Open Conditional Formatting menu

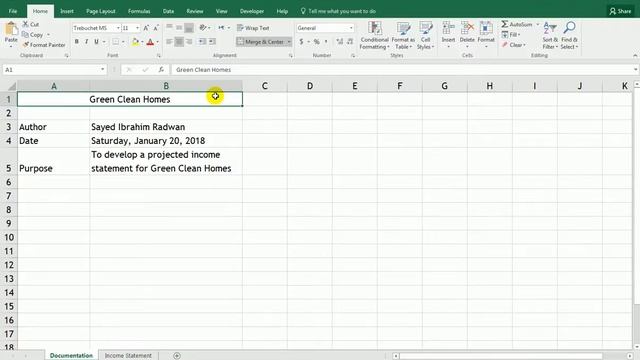click(374, 36)
